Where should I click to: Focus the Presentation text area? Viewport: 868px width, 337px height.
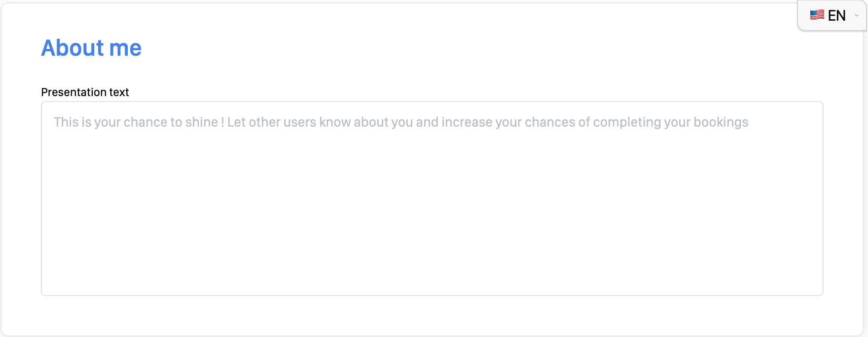(432, 199)
